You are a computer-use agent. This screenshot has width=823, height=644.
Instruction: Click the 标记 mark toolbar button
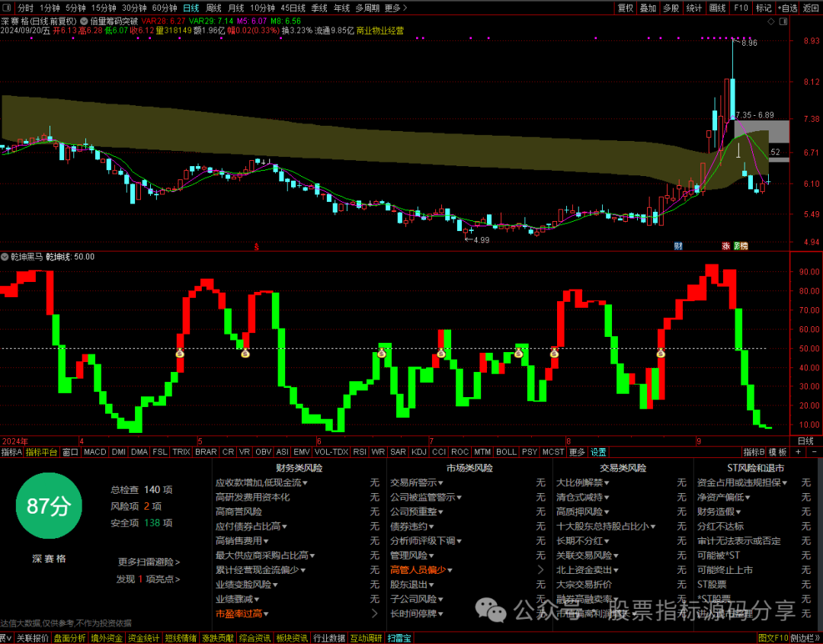pos(764,8)
